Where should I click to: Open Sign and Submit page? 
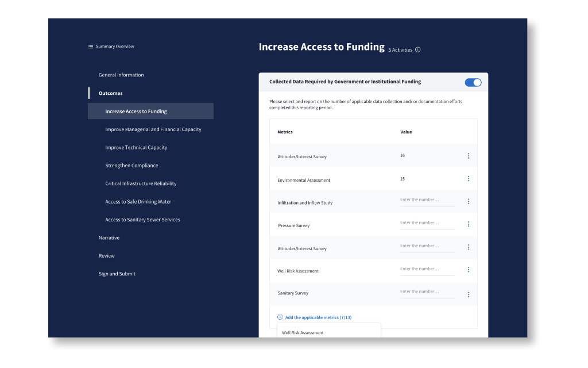117,274
